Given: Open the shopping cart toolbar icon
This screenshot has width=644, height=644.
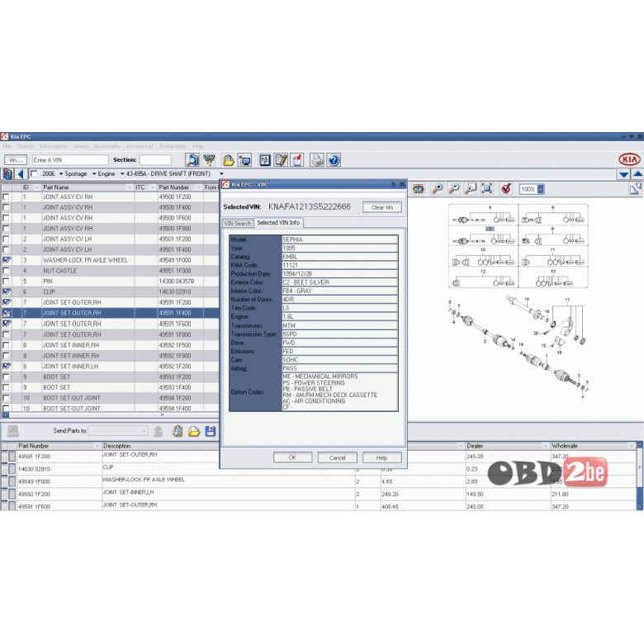Looking at the screenshot, I should [x=209, y=160].
